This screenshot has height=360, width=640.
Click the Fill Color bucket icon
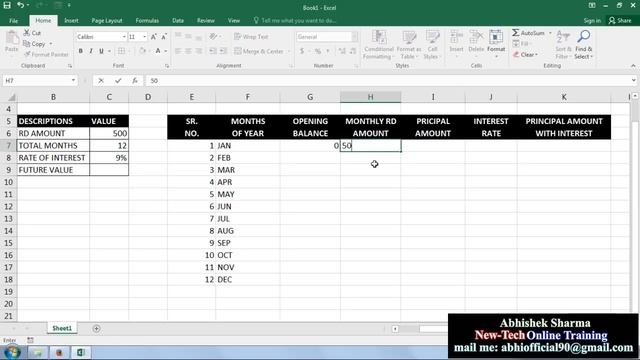point(142,51)
